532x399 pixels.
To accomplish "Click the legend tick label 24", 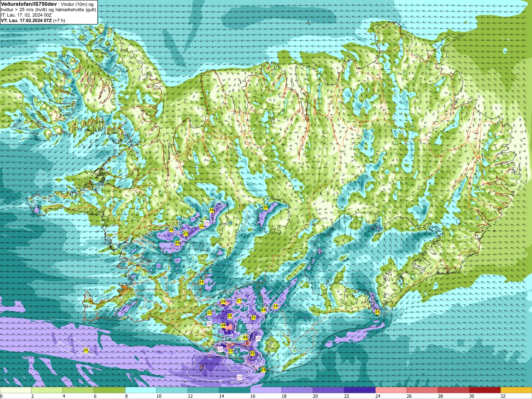I will [x=378, y=396].
